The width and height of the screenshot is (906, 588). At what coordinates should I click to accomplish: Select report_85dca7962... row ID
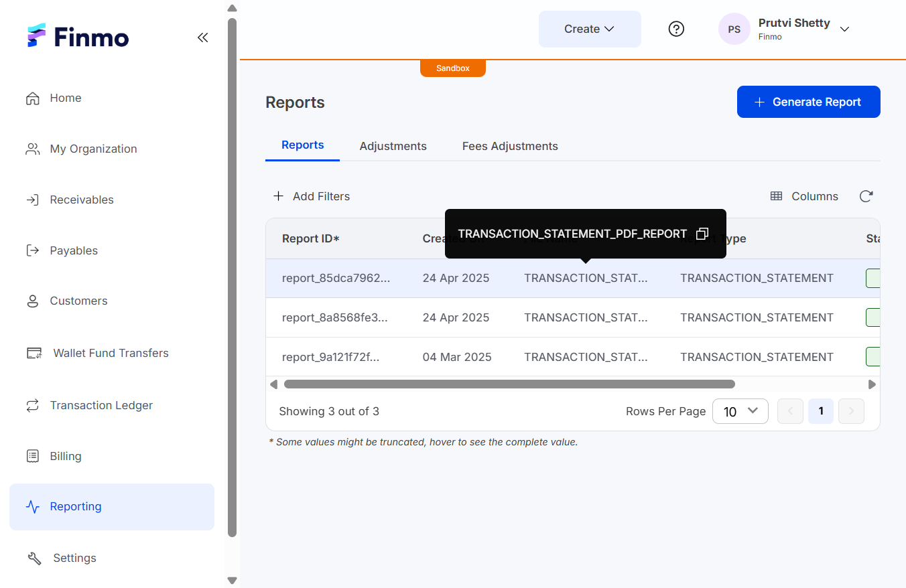[336, 278]
